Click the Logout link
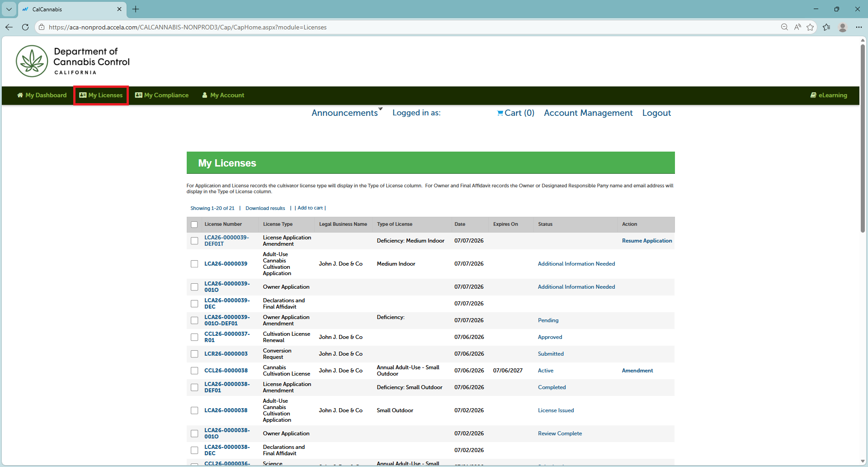The width and height of the screenshot is (868, 467). pos(656,113)
